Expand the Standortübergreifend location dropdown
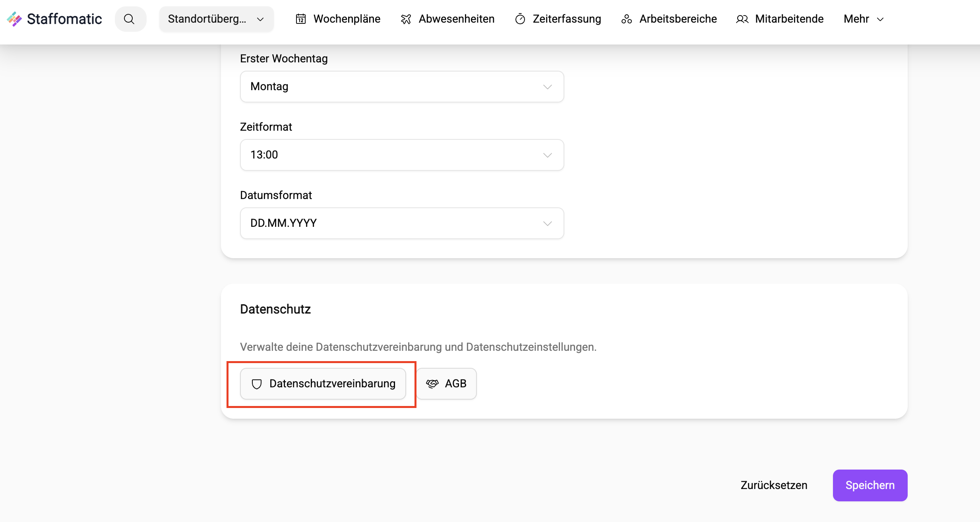Screen dimensions: 980x522 tap(216, 19)
